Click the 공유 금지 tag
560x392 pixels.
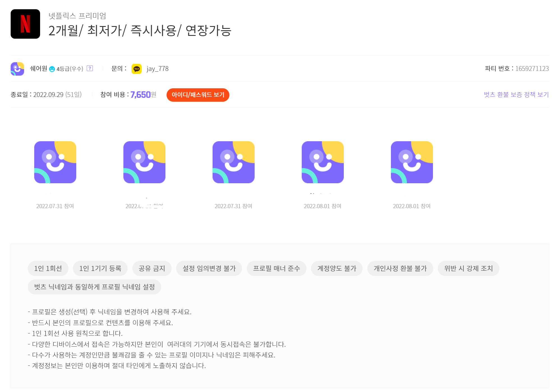pos(152,268)
